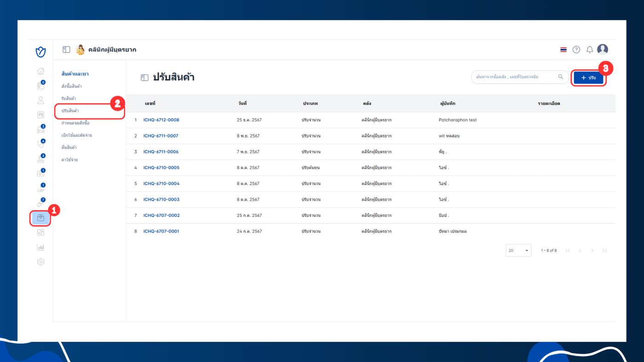Click the Patcharaphon test recorder cell

458,120
